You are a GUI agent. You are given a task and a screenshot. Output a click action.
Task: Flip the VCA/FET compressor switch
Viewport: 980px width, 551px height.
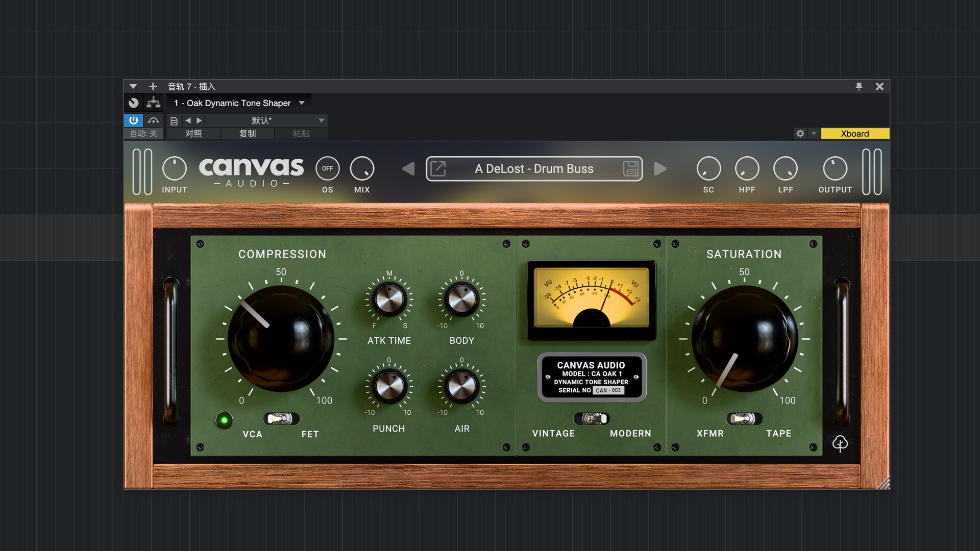tap(281, 419)
